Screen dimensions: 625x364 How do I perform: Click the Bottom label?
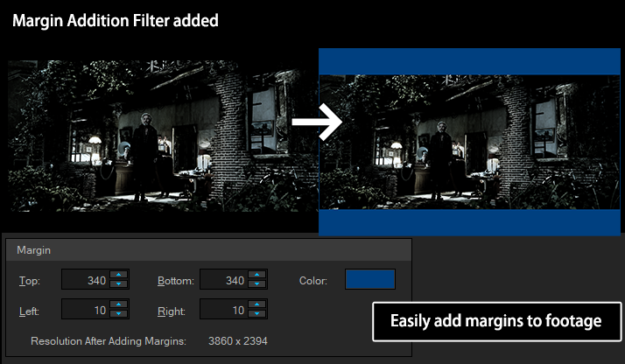coord(176,281)
